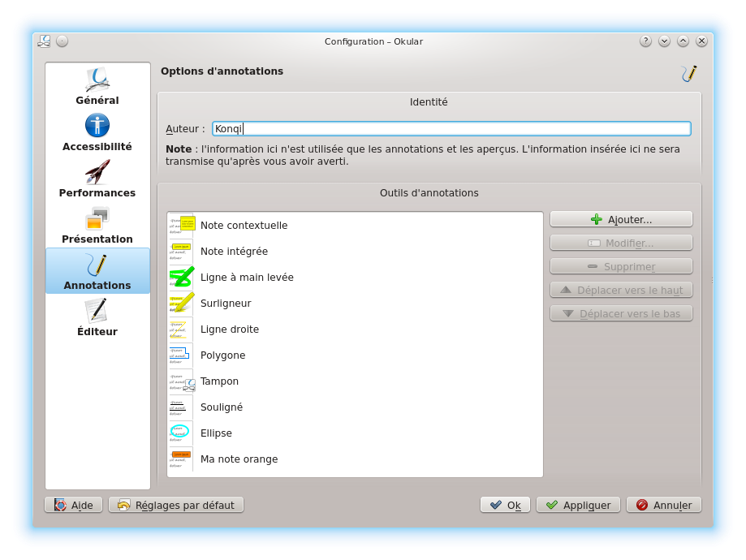Select the Tampon stamp tool
Image resolution: width=746 pixels, height=560 pixels.
[219, 381]
